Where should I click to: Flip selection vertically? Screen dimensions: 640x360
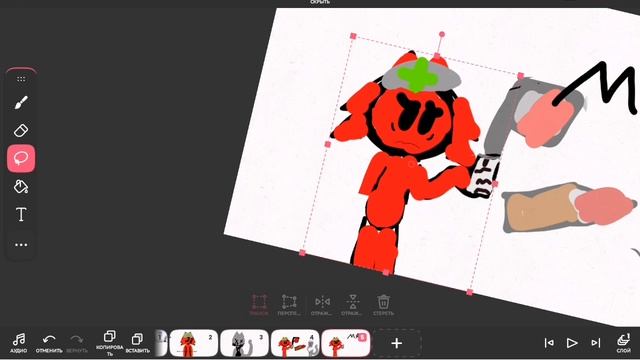(353, 305)
